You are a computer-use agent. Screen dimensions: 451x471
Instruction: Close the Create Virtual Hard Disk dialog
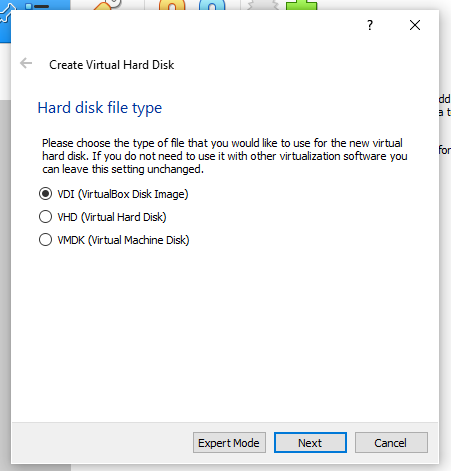coord(415,25)
